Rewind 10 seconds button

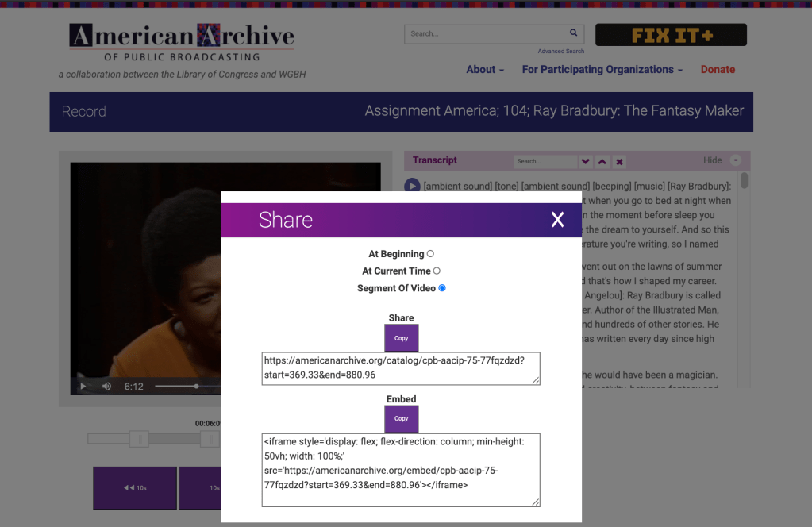[x=135, y=487]
